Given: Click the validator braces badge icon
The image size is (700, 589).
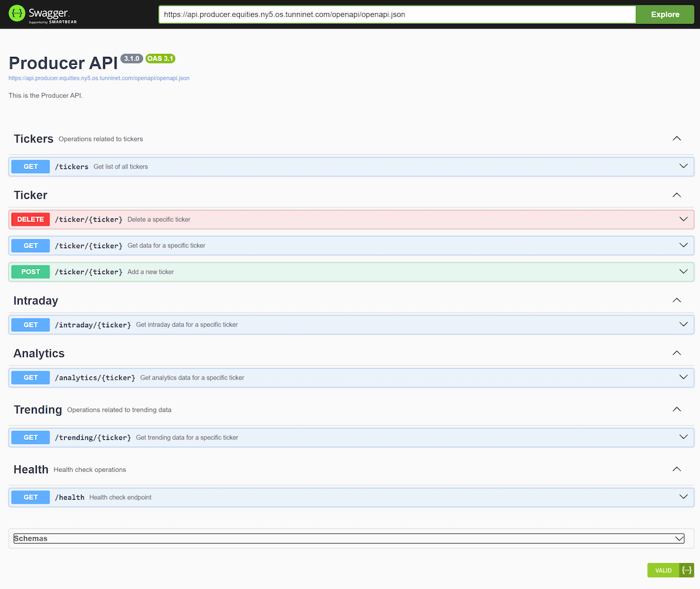Looking at the screenshot, I should click(686, 570).
